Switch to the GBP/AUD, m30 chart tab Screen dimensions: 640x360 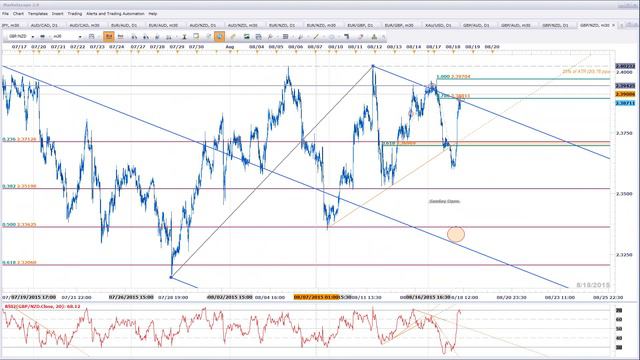pos(516,25)
